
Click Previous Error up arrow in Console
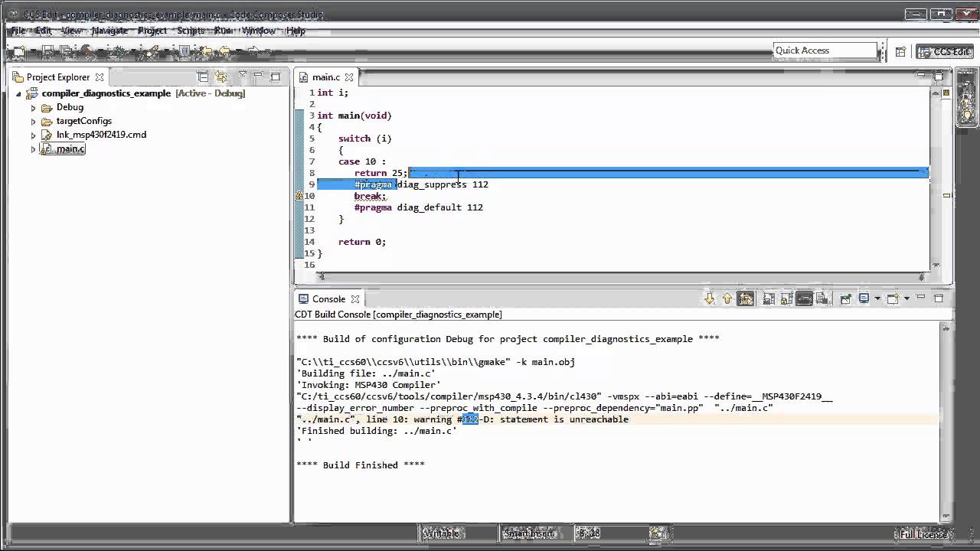(727, 299)
